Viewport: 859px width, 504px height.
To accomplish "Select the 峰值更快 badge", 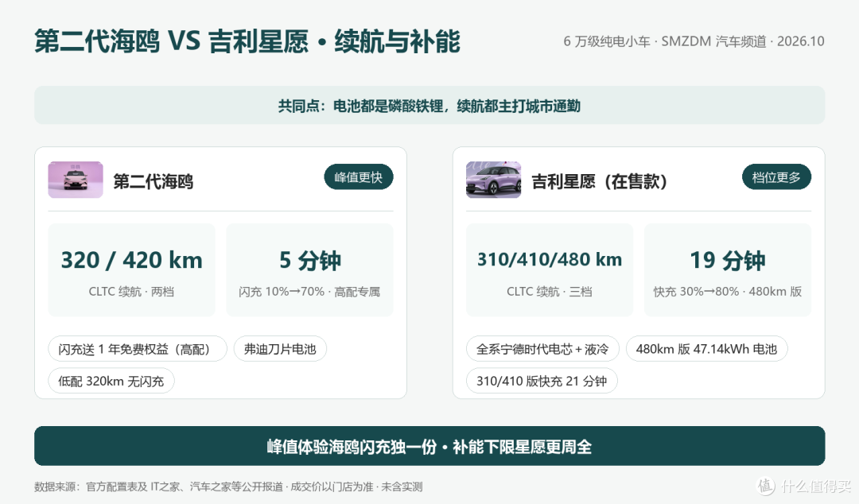I will point(359,177).
